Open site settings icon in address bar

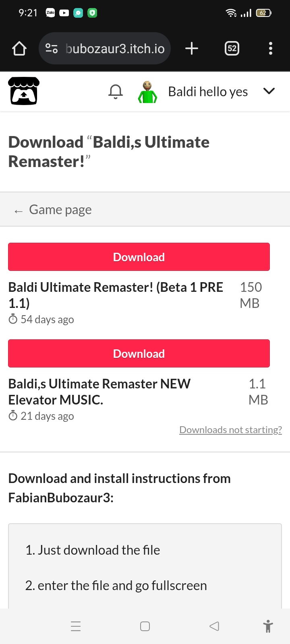52,49
